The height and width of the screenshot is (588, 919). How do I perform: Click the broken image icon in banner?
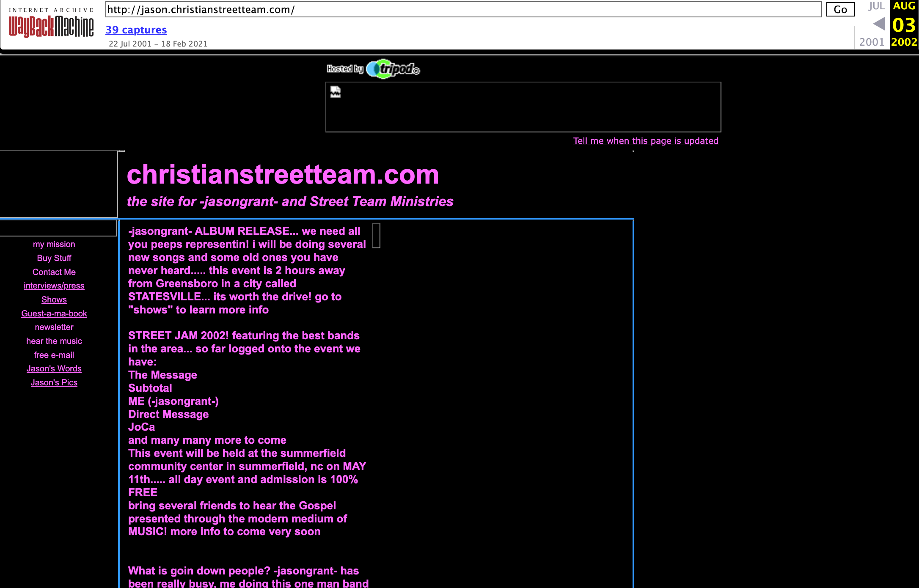point(336,92)
